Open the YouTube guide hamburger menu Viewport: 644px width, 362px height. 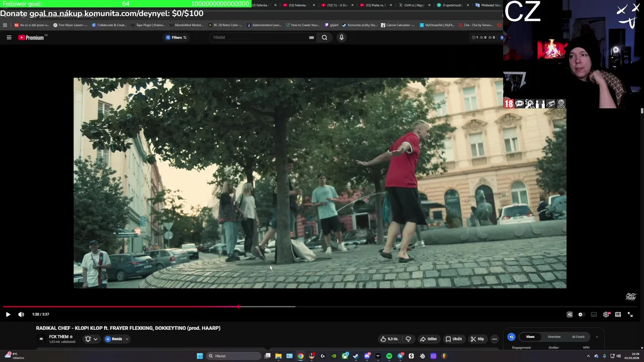coord(9,37)
